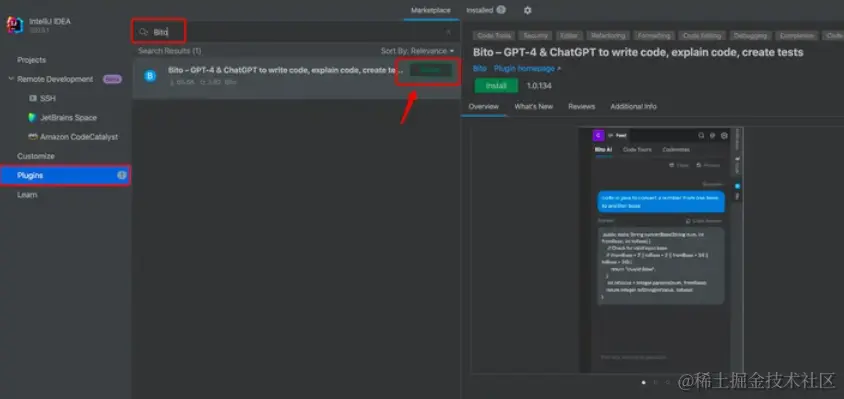Click the plugin title heading in details

[638, 52]
